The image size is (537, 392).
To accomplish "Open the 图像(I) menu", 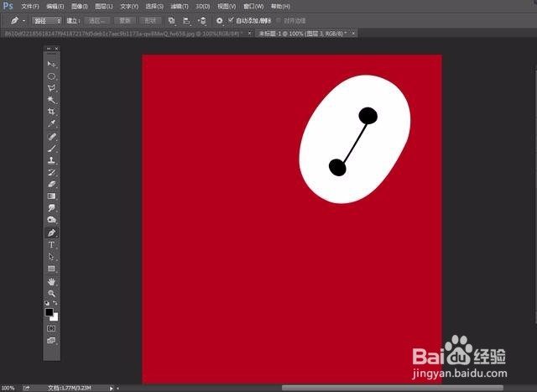I will [x=80, y=7].
